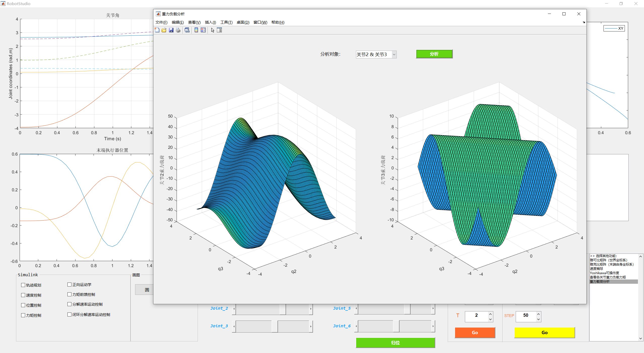Open the 工具(T) menu
This screenshot has height=353, width=644.
[x=226, y=22]
